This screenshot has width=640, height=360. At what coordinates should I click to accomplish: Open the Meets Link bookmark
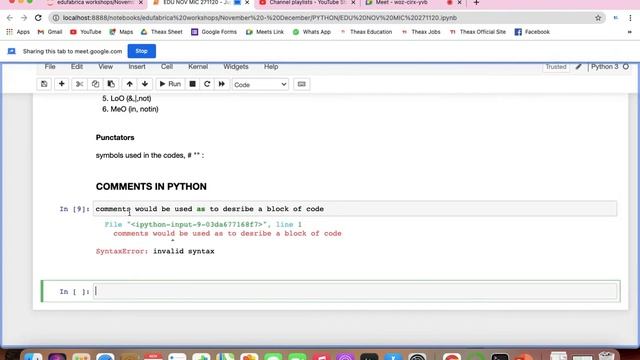[264, 32]
